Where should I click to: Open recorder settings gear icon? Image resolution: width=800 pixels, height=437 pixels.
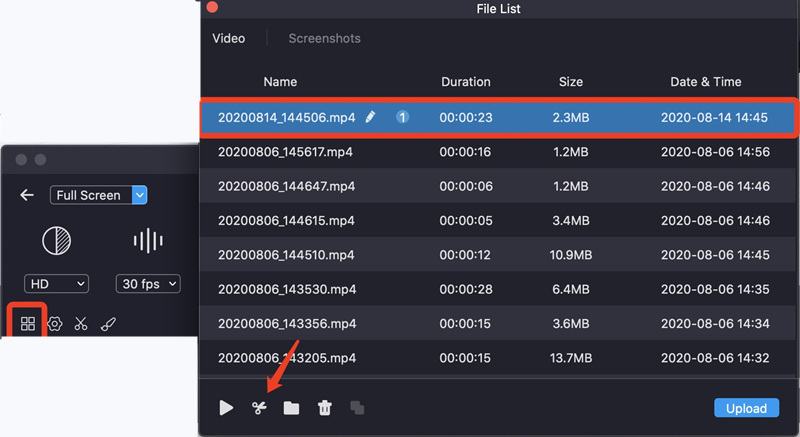(55, 323)
